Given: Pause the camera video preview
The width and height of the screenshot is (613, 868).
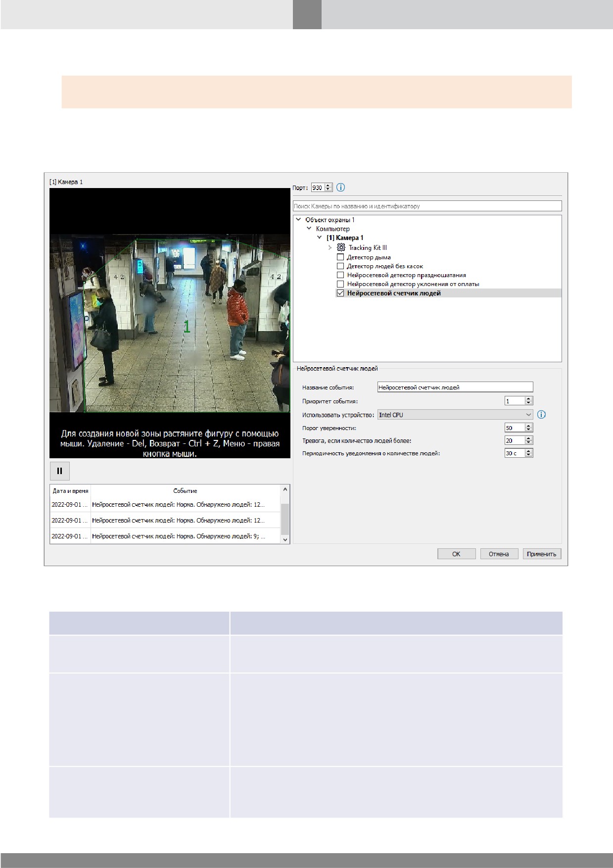Looking at the screenshot, I should 59,471.
